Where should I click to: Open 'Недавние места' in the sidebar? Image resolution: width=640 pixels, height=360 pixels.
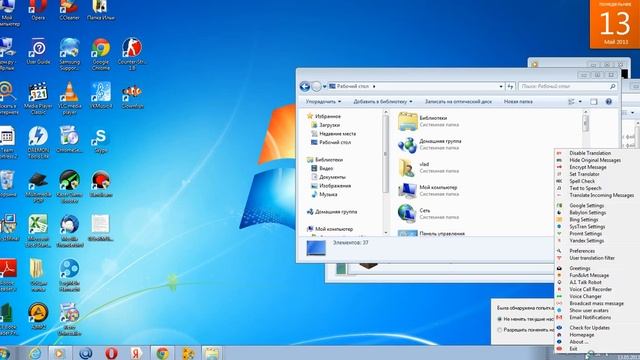click(x=338, y=133)
